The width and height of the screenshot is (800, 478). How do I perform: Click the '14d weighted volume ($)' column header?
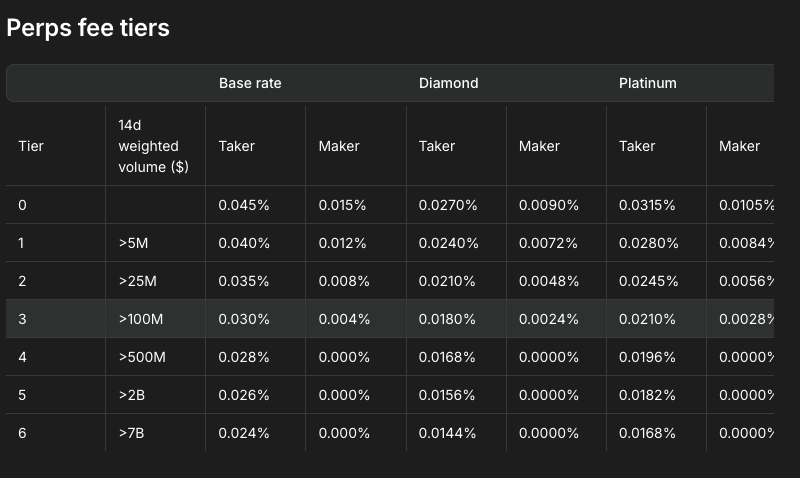154,146
